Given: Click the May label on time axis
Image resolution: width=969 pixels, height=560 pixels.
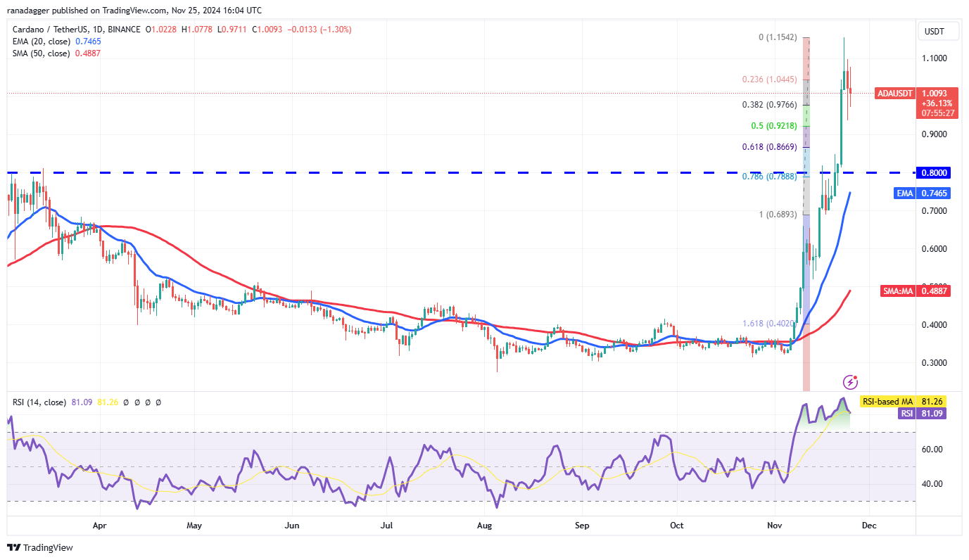Looking at the screenshot, I should coord(195,525).
